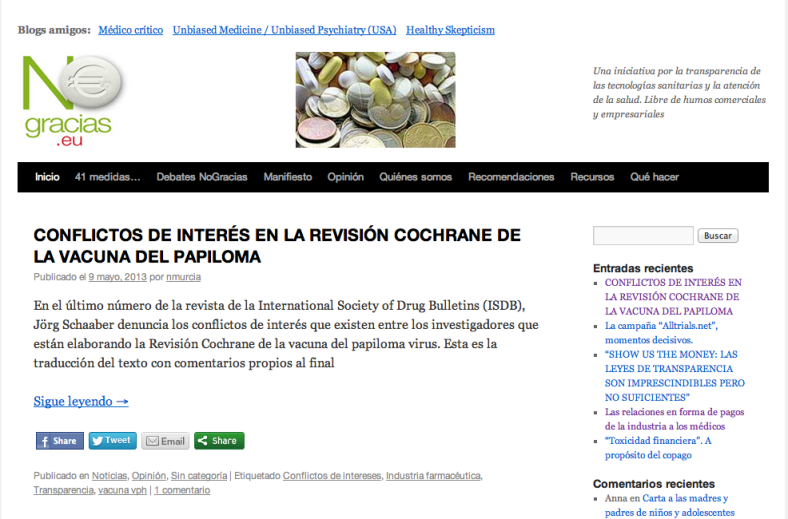Go to the Manifiesto page
The height and width of the screenshot is (519, 788).
287,177
